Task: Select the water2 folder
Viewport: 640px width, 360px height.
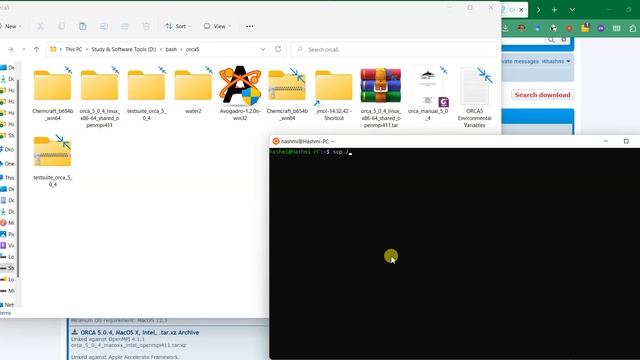Action: pyautogui.click(x=193, y=91)
